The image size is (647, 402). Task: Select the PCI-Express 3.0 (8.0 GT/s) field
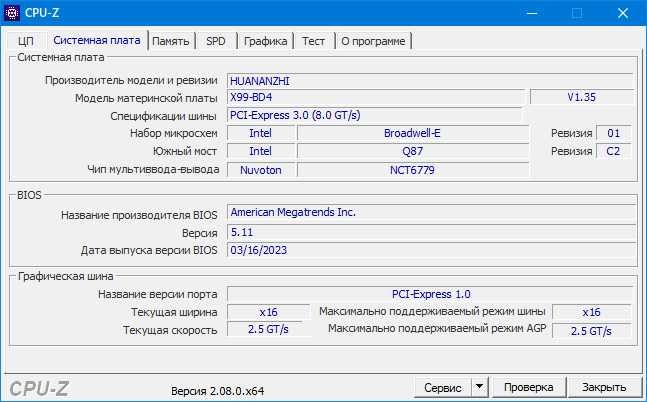(374, 115)
